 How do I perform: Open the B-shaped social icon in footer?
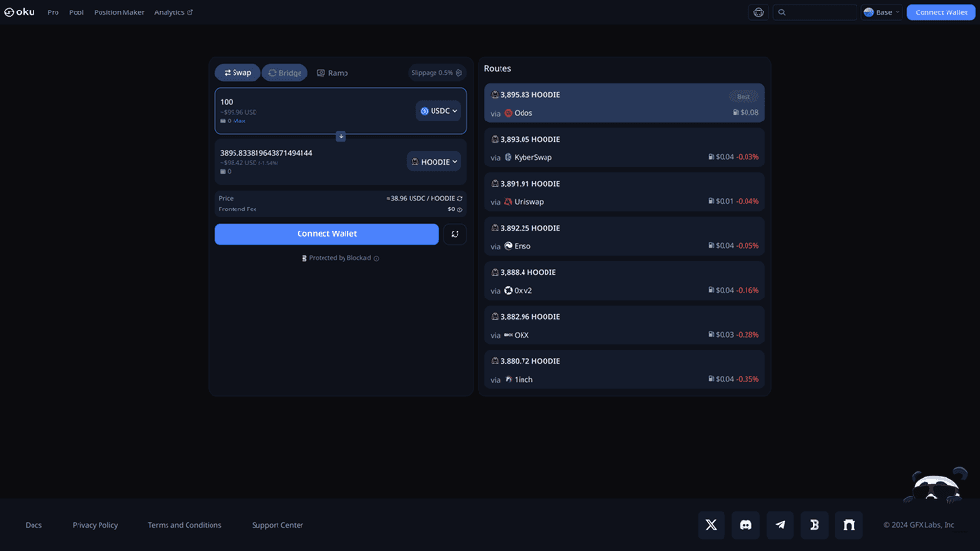coord(814,525)
